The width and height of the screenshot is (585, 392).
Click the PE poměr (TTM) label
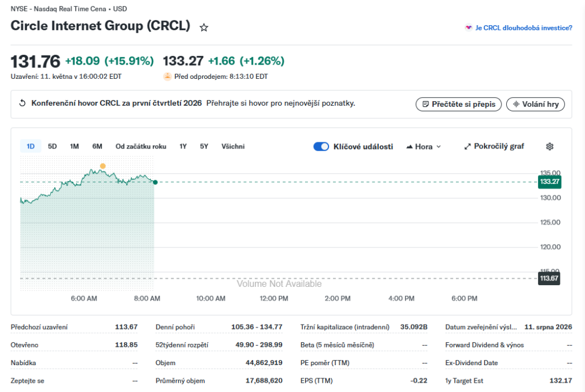click(324, 363)
